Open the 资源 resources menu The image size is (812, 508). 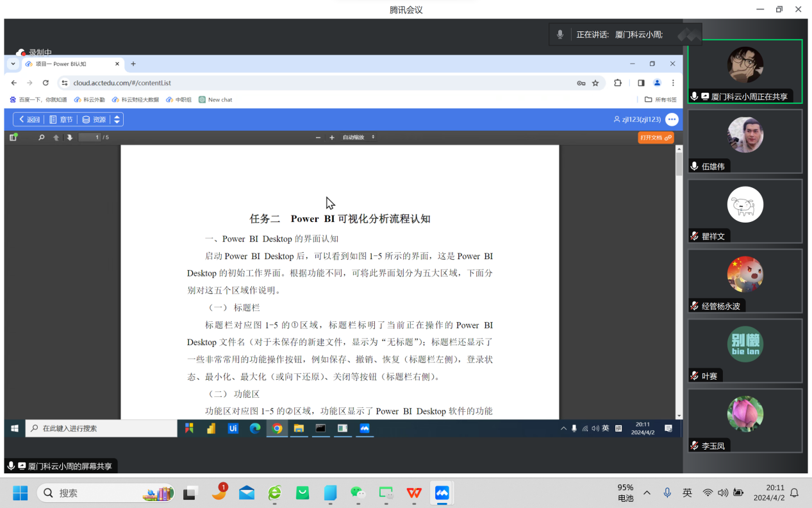[94, 119]
